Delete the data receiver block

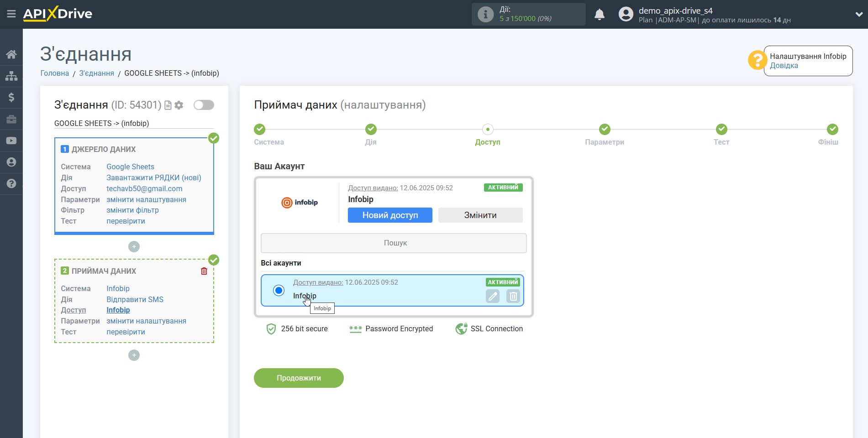coord(204,271)
